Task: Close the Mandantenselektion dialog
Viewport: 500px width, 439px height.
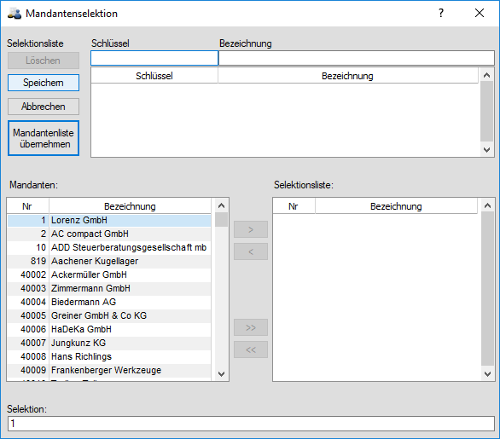Action: (x=479, y=13)
